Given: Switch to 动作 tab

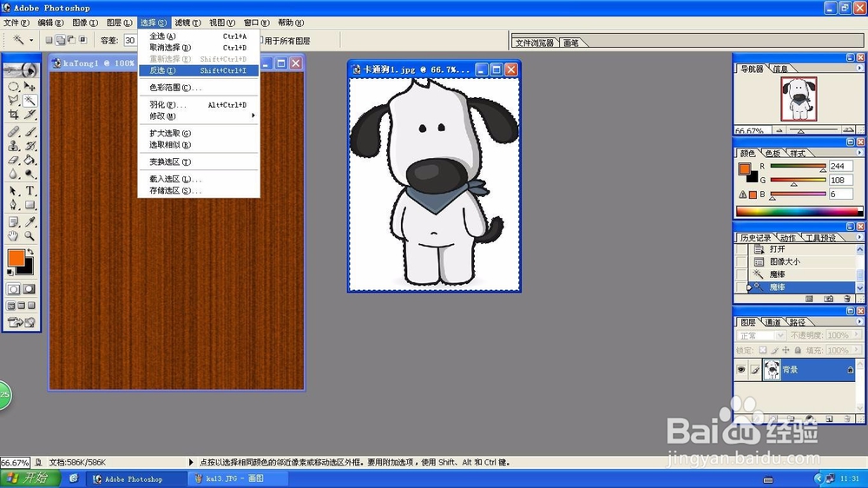Looking at the screenshot, I should click(788, 238).
